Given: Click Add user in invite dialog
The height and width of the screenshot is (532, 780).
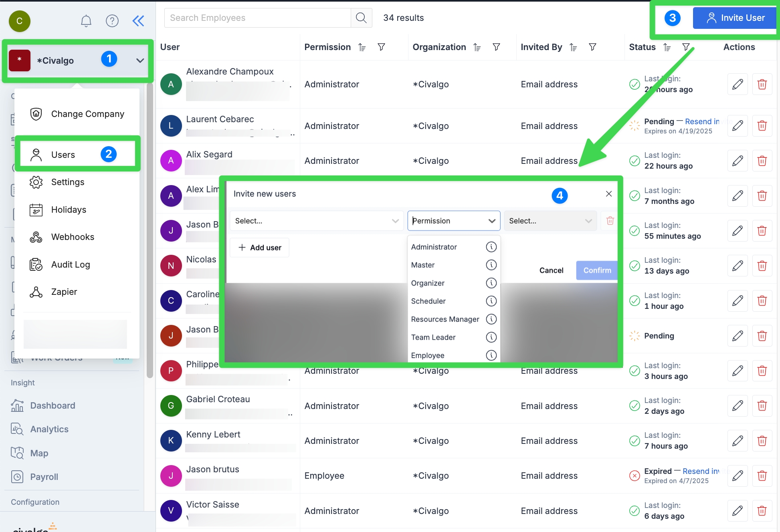Looking at the screenshot, I should pos(260,248).
